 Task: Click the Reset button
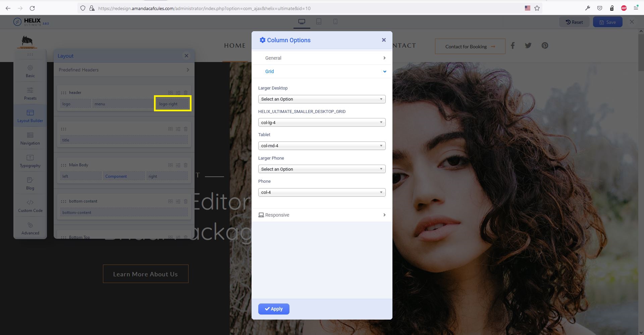574,22
